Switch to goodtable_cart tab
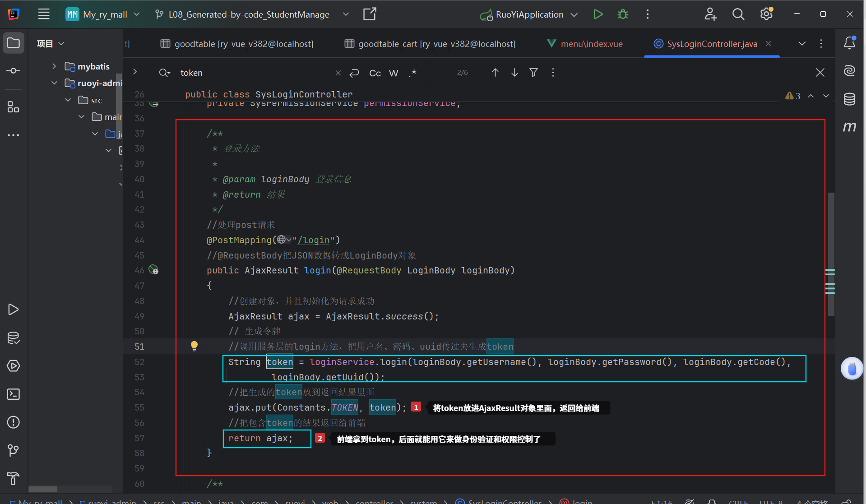The width and height of the screenshot is (866, 504). (x=430, y=44)
